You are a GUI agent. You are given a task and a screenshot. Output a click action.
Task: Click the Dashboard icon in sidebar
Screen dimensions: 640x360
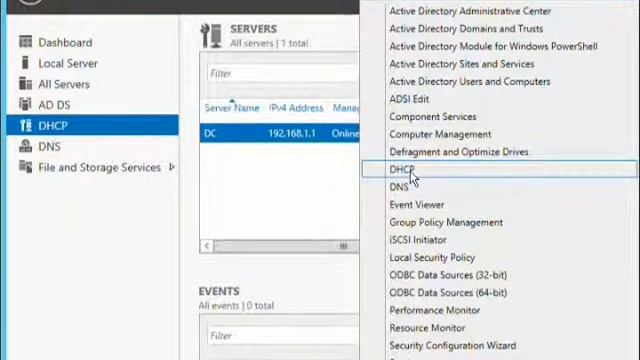pyautogui.click(x=25, y=42)
